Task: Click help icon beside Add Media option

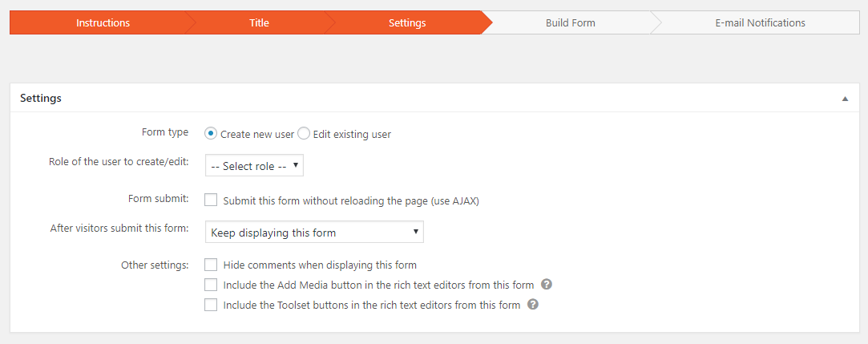Action: (547, 284)
